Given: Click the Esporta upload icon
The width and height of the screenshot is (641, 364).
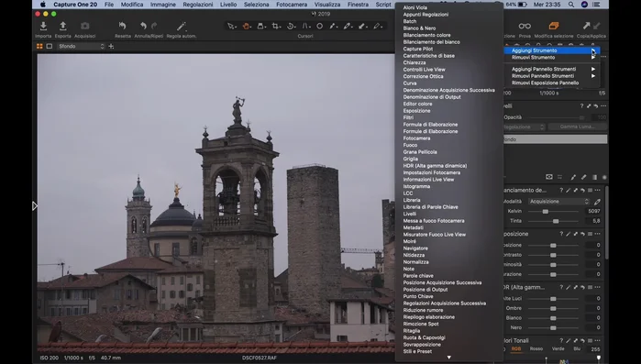Looking at the screenshot, I should (x=63, y=27).
